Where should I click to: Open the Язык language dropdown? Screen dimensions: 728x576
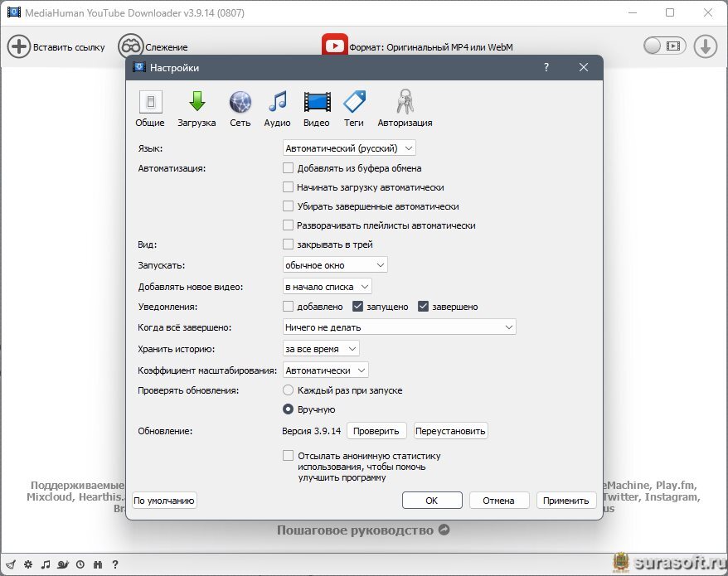(x=349, y=148)
